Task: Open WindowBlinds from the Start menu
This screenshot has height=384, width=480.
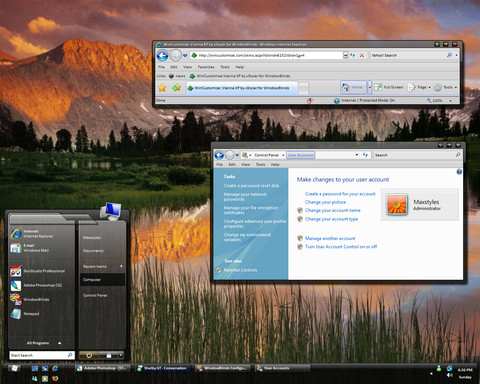Action: (30, 300)
